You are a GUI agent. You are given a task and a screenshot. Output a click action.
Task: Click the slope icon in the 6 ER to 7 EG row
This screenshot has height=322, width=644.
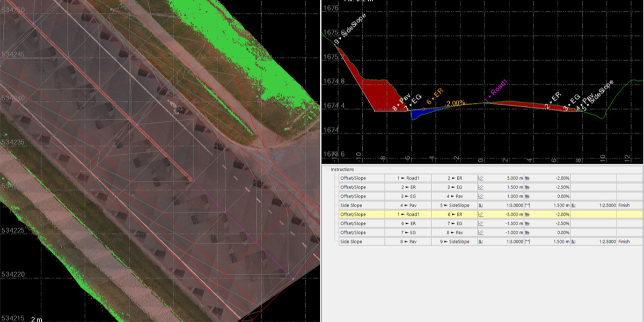tap(481, 223)
